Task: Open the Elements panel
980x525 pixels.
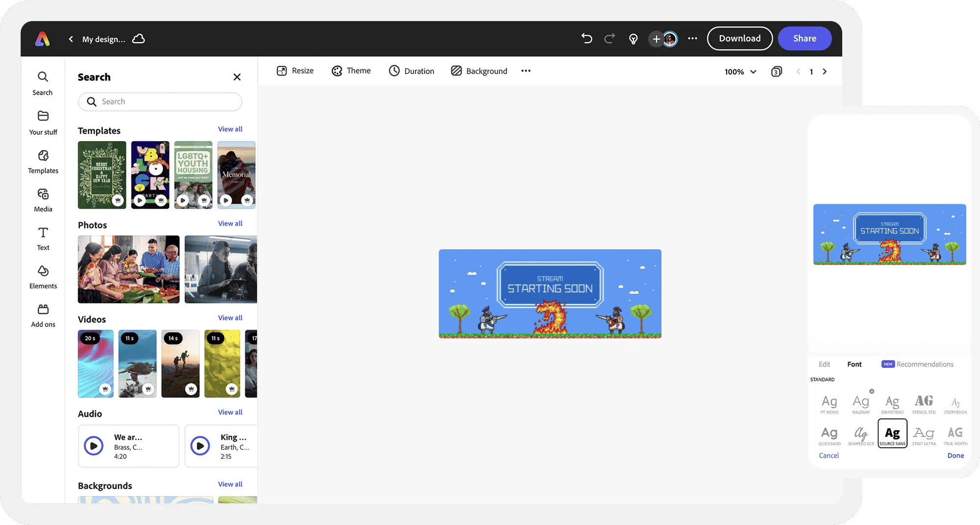Action: click(x=43, y=277)
